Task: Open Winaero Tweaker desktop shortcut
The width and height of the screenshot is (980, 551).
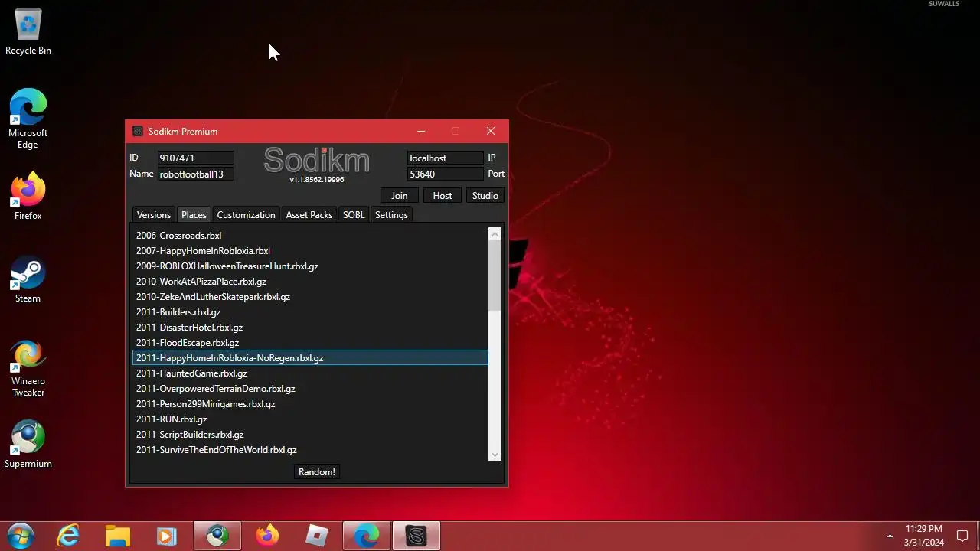Action: (x=28, y=368)
